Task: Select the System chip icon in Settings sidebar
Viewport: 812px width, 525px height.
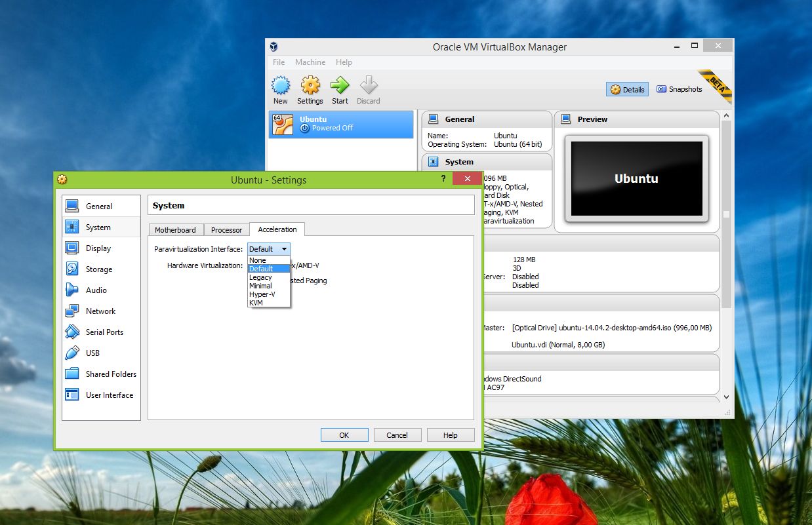Action: coord(72,227)
